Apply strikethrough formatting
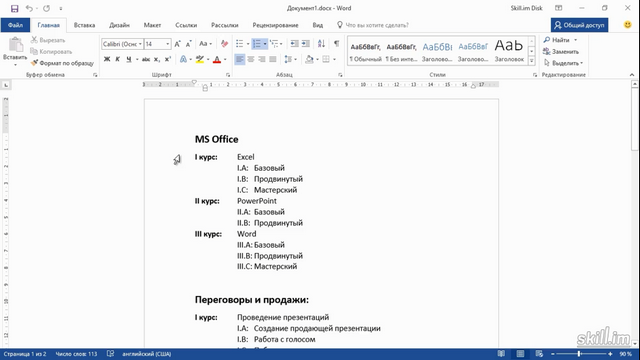Viewport: 640px width, 360px height. click(146, 60)
